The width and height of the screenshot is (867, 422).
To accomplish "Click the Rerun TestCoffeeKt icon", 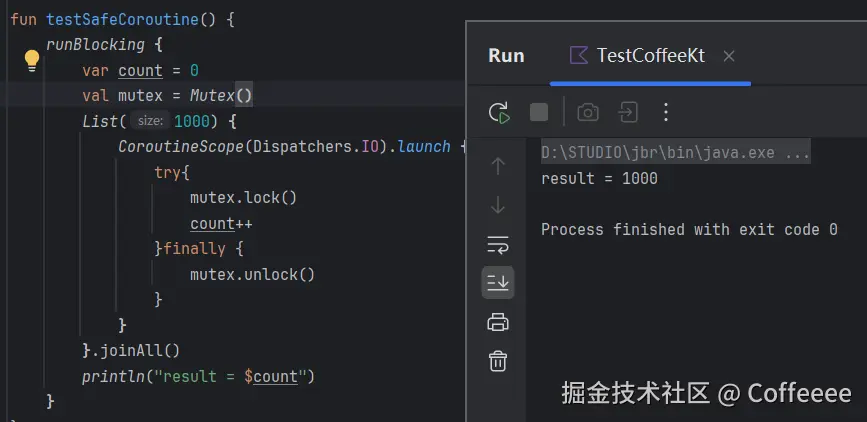I will pyautogui.click(x=498, y=112).
